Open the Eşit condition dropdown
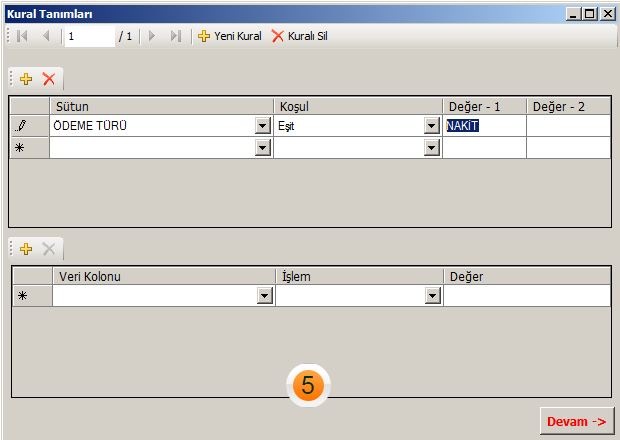Image resolution: width=620 pixels, height=440 pixels. pos(432,126)
